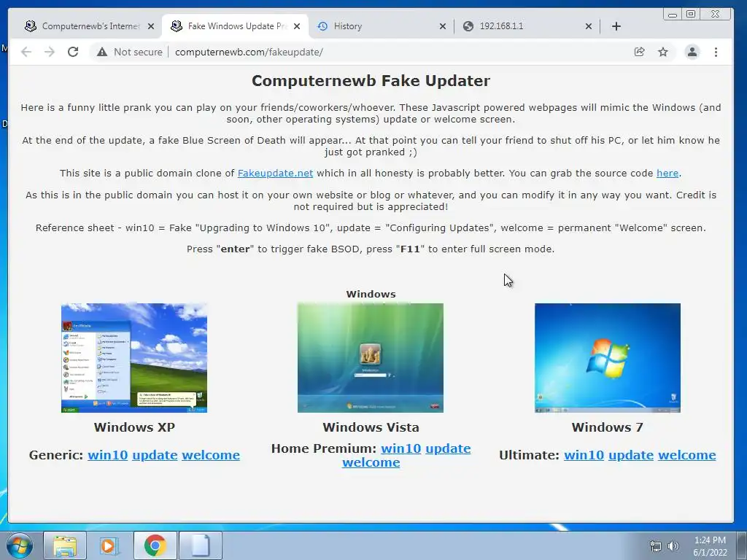Close the 192.168.1.1 tab

tap(589, 26)
